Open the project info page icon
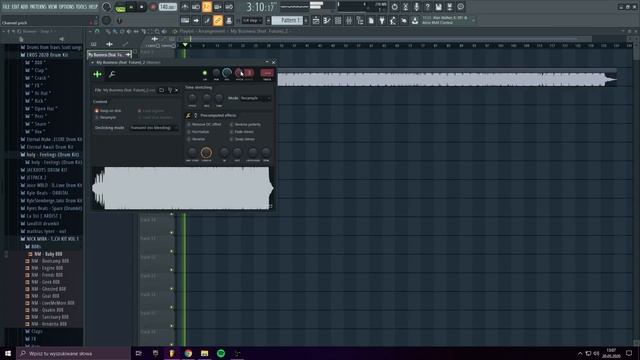The height and width of the screenshot is (360, 640). [x=371, y=20]
